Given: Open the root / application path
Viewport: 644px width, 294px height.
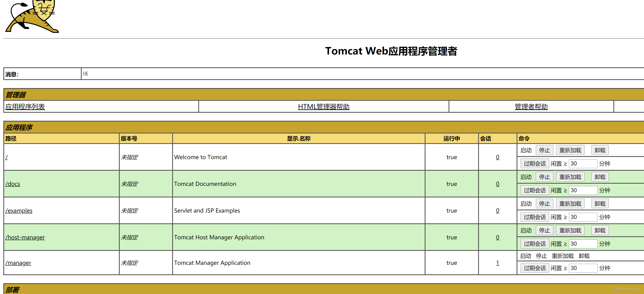Looking at the screenshot, I should pyautogui.click(x=7, y=157).
